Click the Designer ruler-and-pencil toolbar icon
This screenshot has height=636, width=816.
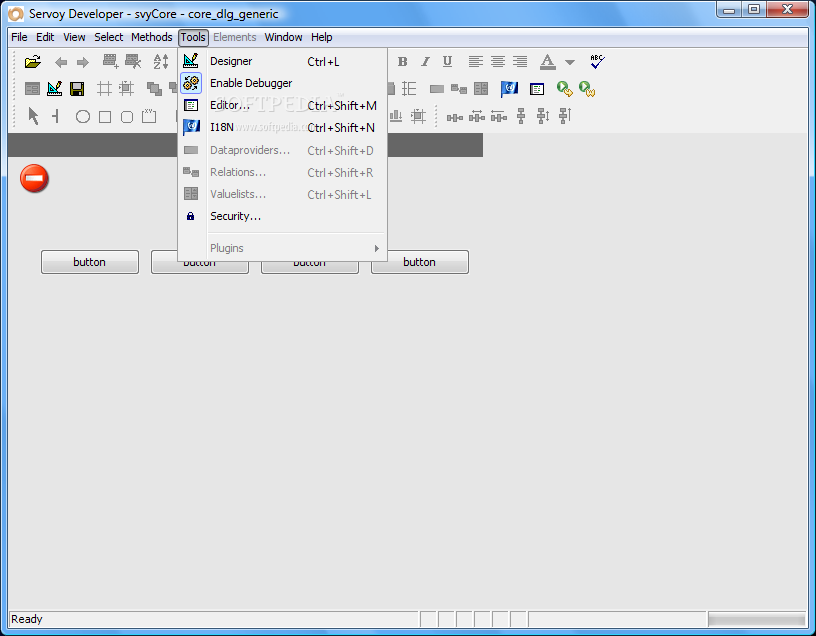[x=55, y=88]
